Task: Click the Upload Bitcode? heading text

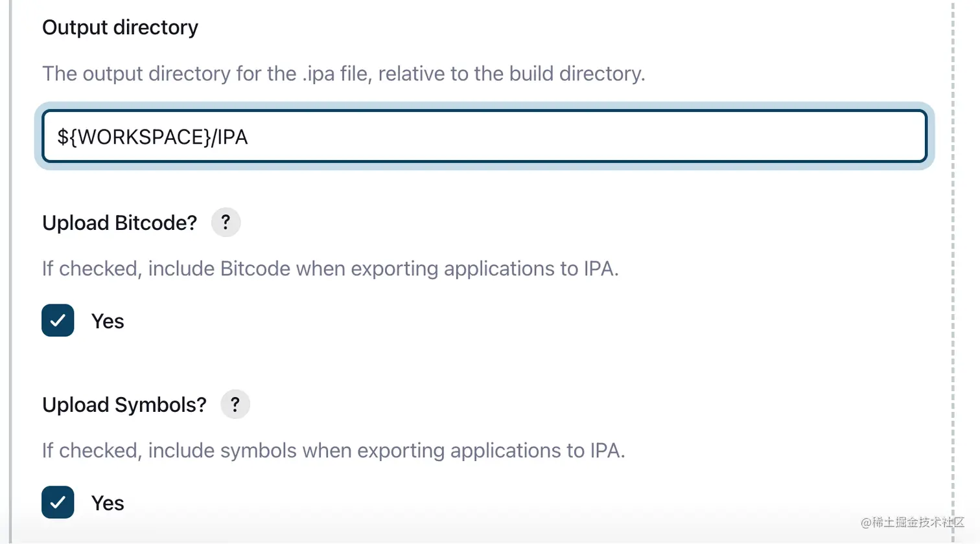Action: pyautogui.click(x=119, y=223)
